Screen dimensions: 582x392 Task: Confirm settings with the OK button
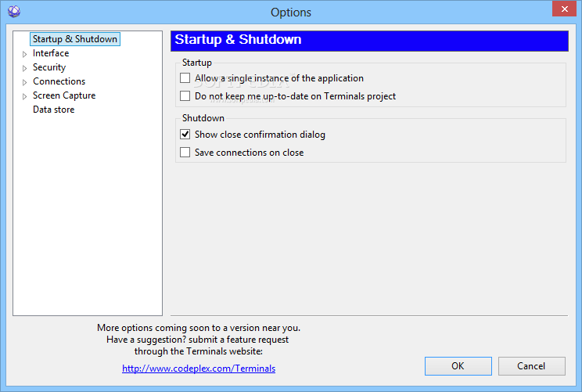tap(458, 366)
